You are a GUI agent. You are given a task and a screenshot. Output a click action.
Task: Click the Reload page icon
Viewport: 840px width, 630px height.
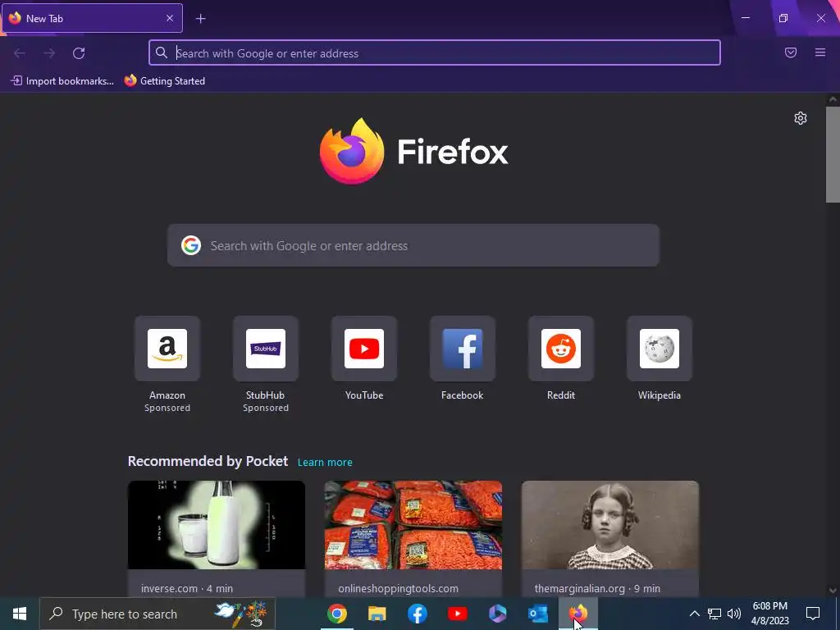point(79,53)
